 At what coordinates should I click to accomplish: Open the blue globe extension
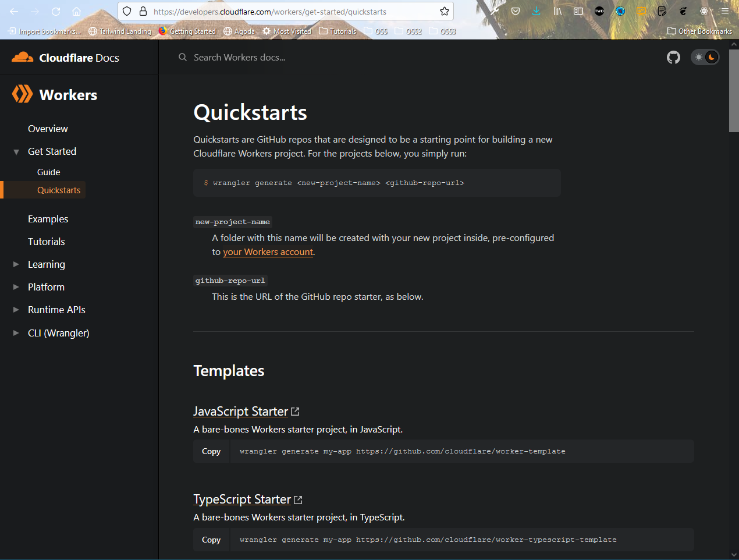point(620,11)
